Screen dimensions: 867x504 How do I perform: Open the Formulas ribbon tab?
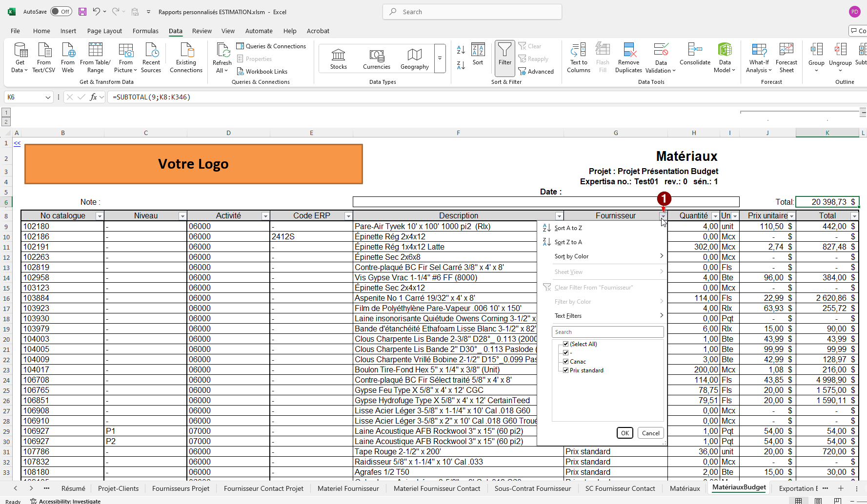[145, 31]
